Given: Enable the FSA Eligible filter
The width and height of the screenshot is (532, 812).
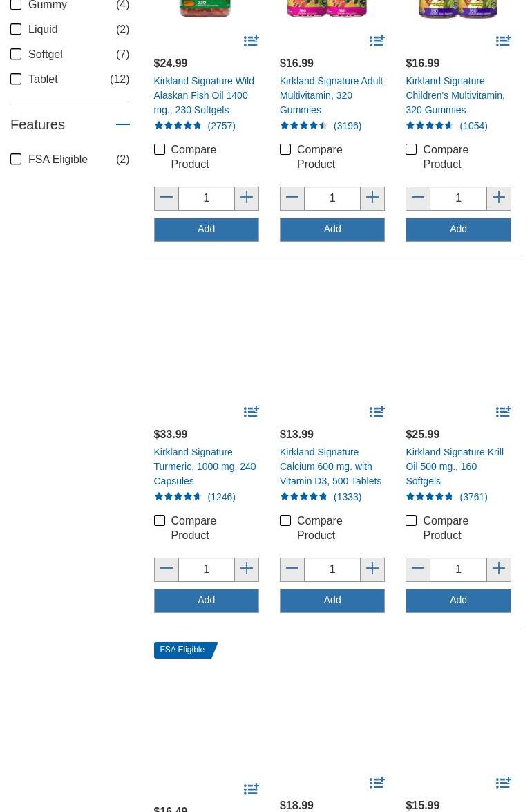Looking at the screenshot, I should (x=16, y=159).
